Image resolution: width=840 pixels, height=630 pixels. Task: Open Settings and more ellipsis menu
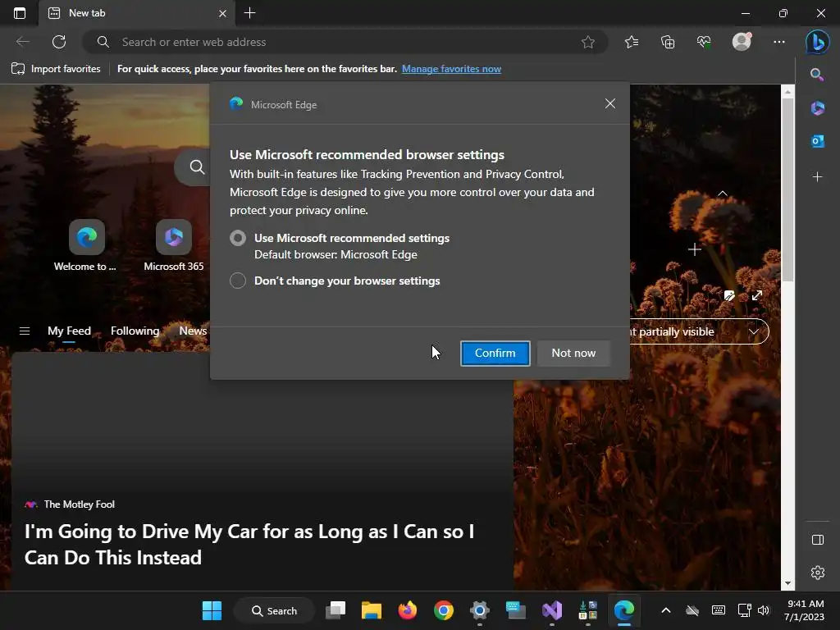coord(779,42)
